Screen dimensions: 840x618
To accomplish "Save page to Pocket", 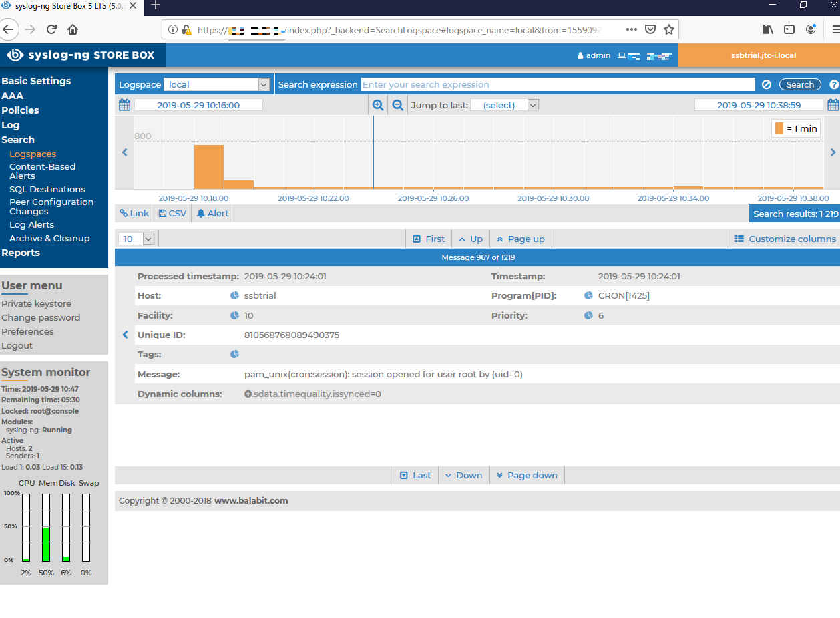I will tap(650, 29).
